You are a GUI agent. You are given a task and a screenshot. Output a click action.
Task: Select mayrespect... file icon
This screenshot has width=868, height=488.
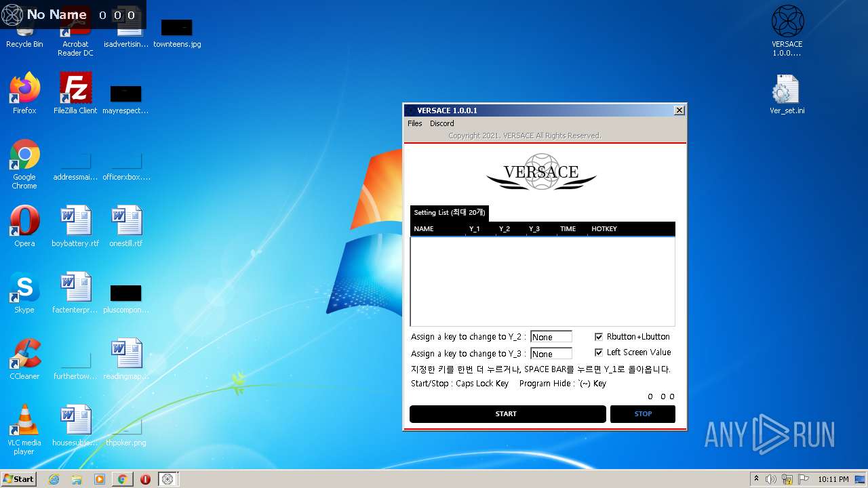coord(126,99)
